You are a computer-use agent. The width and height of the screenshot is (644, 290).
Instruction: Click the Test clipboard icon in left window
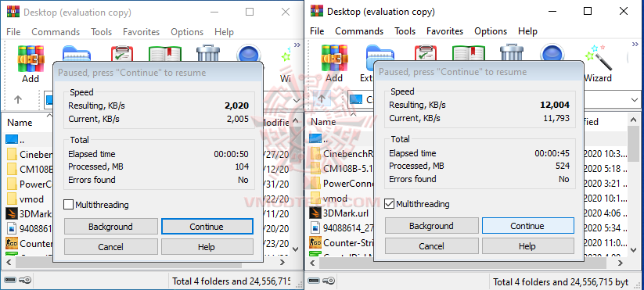pyautogui.click(x=122, y=54)
